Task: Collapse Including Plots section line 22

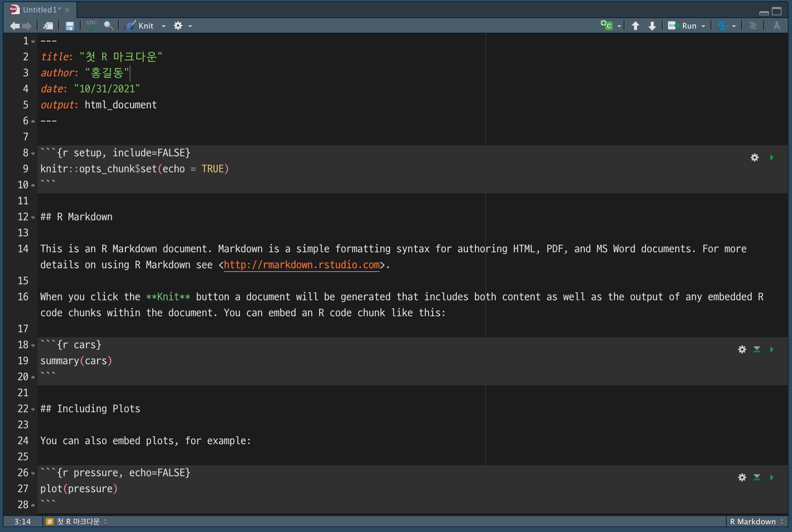Action: pos(33,409)
